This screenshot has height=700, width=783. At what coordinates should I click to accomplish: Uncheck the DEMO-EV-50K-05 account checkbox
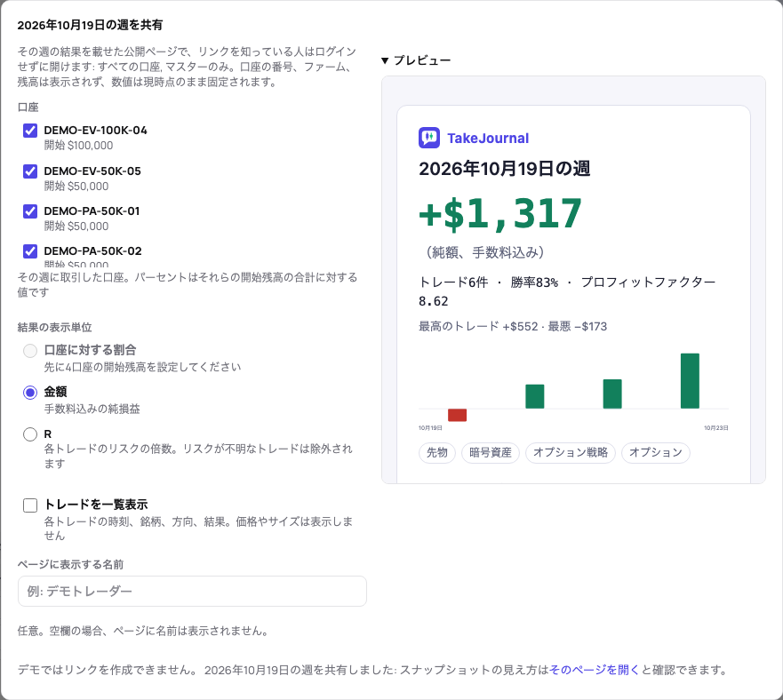click(30, 171)
